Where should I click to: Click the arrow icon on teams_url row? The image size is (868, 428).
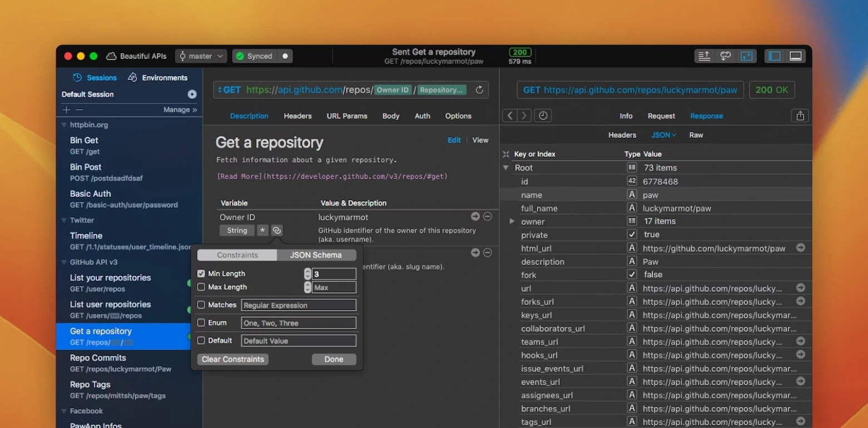coord(801,341)
